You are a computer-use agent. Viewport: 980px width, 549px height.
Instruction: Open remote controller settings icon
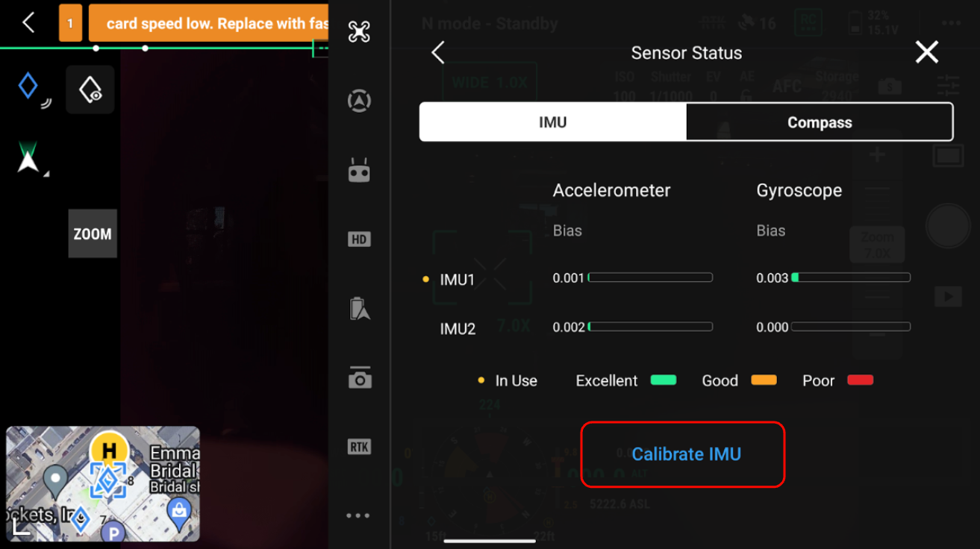pyautogui.click(x=359, y=171)
